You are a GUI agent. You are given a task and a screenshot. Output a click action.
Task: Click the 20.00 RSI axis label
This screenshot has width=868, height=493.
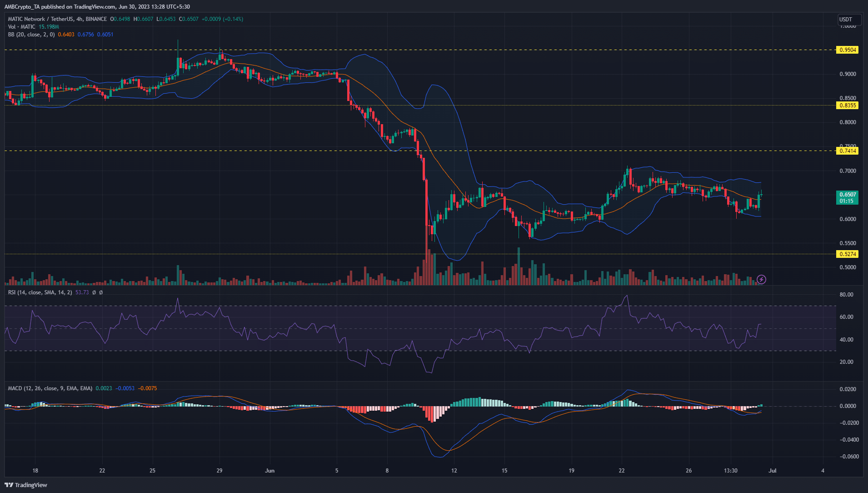click(847, 362)
